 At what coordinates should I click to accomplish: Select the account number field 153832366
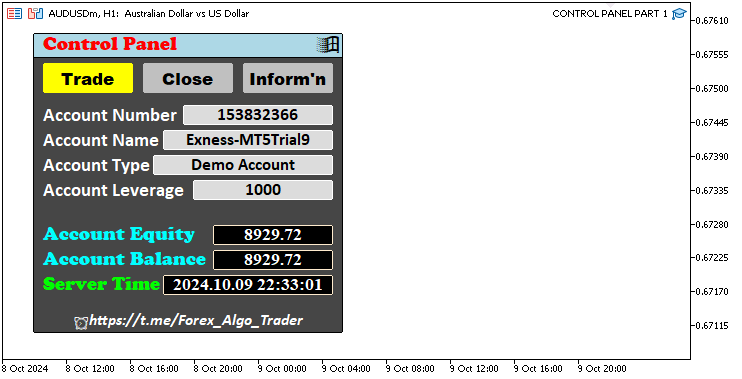pos(258,115)
